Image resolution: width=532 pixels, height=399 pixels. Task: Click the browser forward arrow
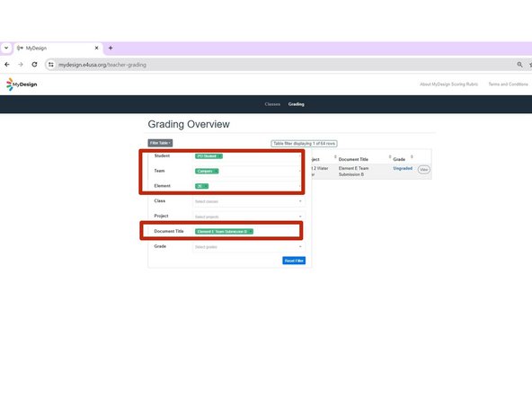coord(21,65)
